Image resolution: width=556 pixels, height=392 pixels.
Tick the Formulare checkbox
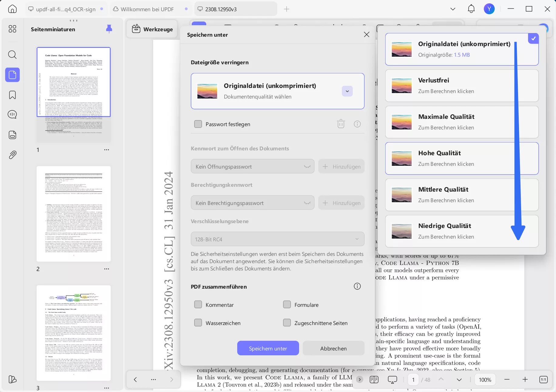[287, 304]
